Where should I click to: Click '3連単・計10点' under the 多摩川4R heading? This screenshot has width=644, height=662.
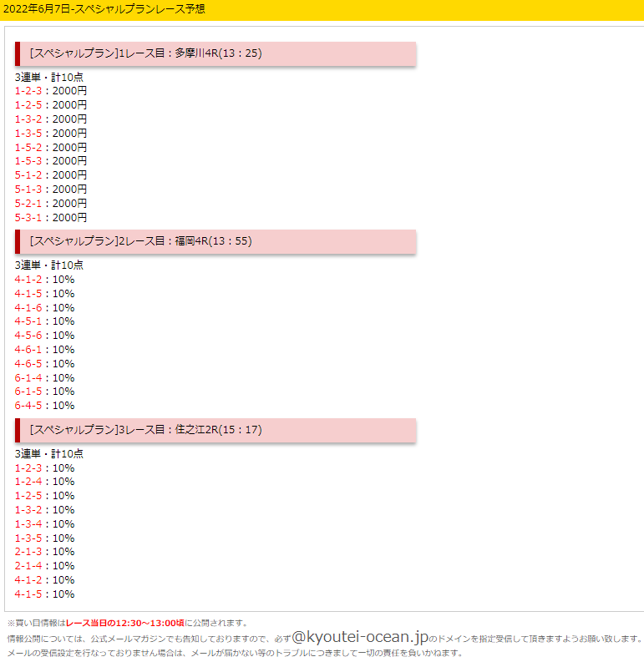click(x=49, y=78)
